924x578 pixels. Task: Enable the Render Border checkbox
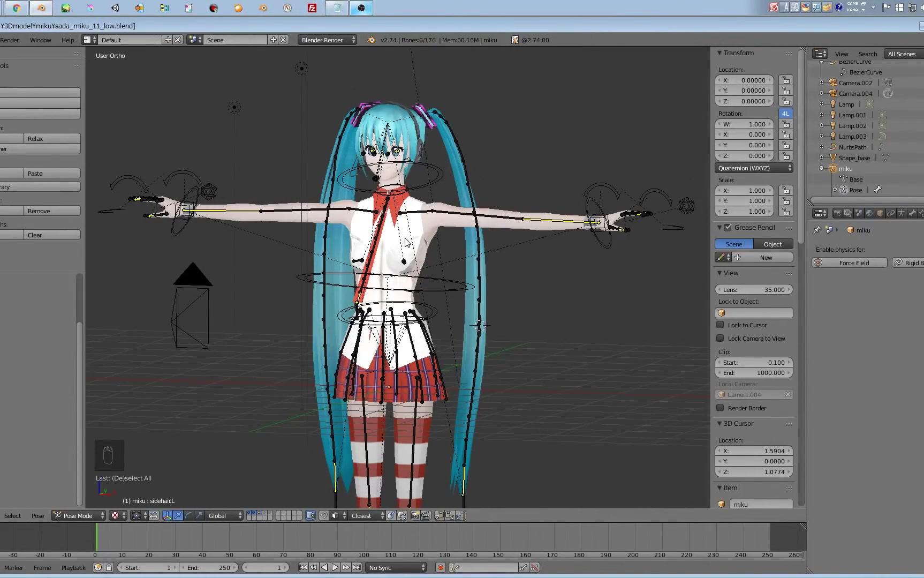[721, 408]
